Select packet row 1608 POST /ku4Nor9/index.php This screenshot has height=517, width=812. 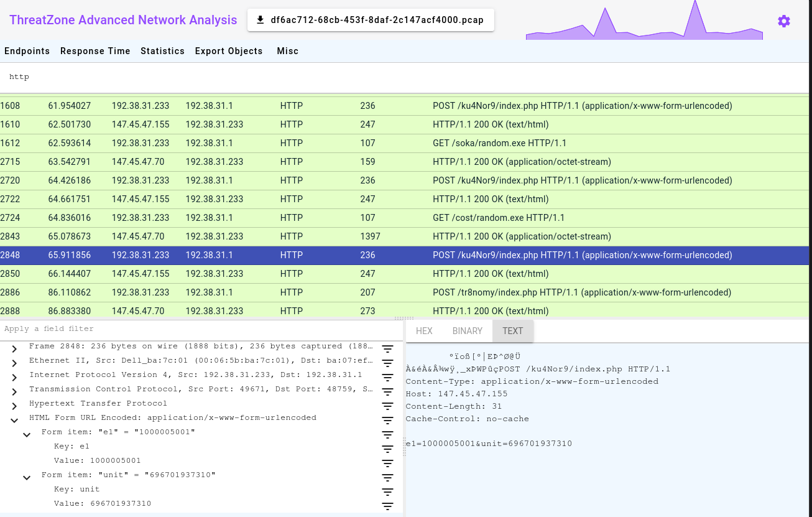click(405, 106)
